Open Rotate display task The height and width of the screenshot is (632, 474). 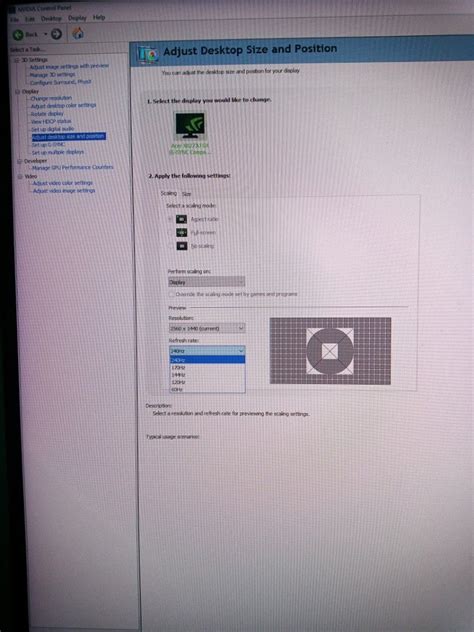(x=47, y=114)
